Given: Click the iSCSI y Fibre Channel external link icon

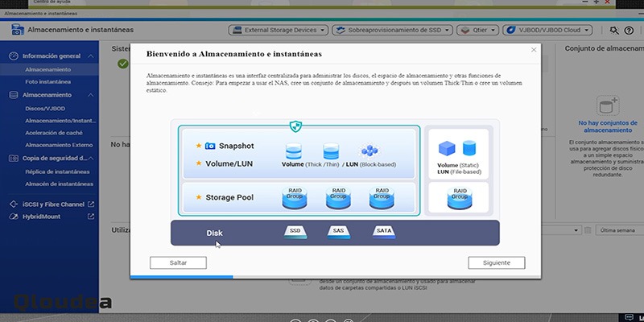Looking at the screenshot, I should [91, 204].
